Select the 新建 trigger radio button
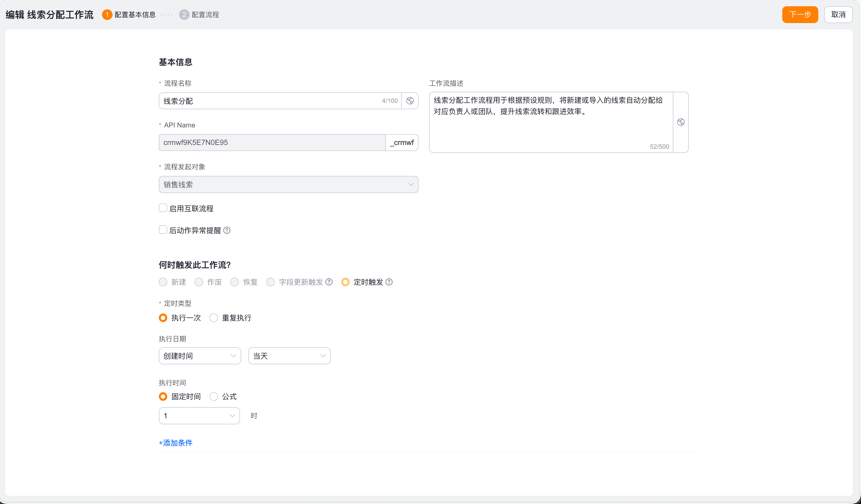This screenshot has height=504, width=861. pyautogui.click(x=163, y=282)
